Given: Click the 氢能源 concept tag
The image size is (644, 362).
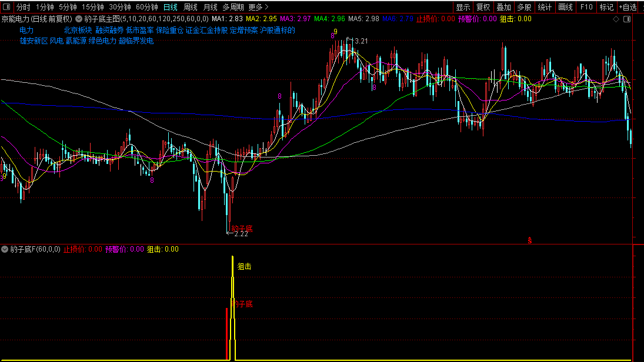Looking at the screenshot, I should pos(76,41).
